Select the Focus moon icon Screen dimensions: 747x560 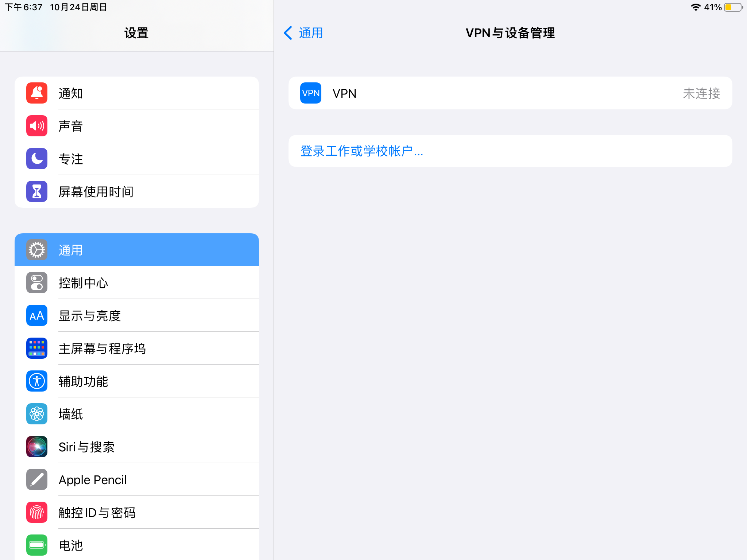click(37, 159)
